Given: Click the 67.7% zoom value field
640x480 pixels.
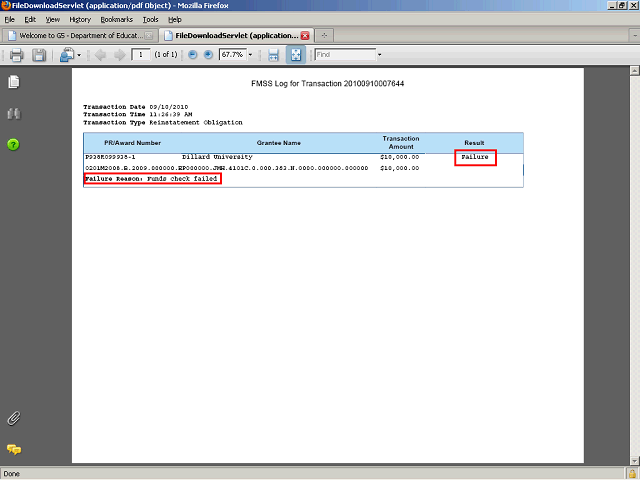Looking at the screenshot, I should pos(233,54).
